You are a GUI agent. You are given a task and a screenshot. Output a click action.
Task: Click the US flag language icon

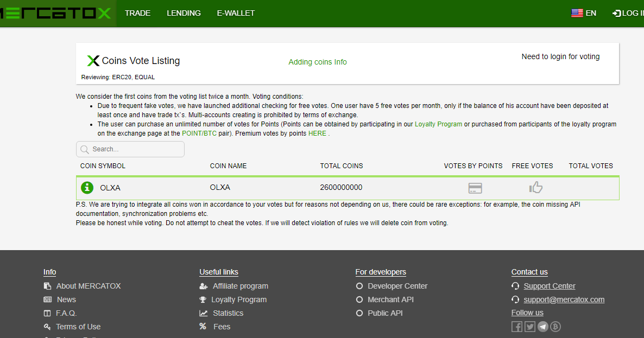coord(577,13)
